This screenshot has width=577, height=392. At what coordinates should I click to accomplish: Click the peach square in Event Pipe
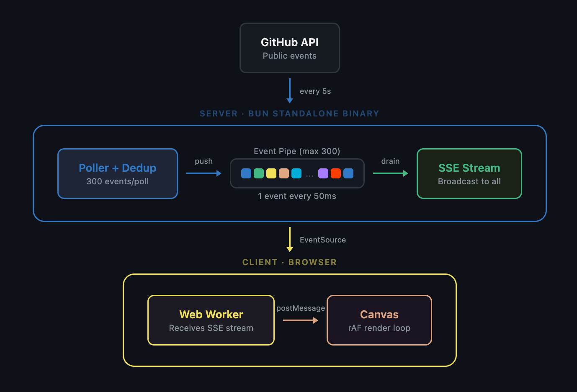(284, 173)
